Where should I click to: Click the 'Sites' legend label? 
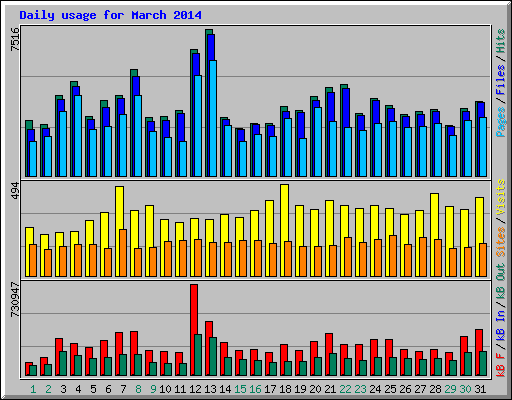click(501, 242)
